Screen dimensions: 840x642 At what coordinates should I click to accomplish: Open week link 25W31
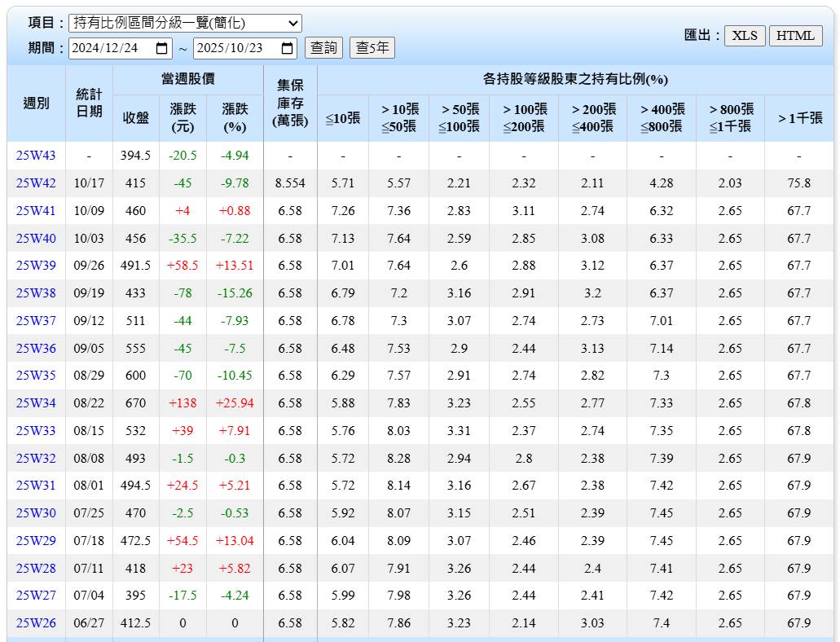(36, 486)
